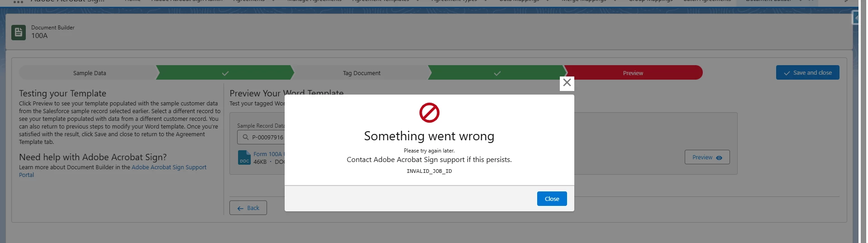Click the blue Close button in dialog
The height and width of the screenshot is (243, 868).
[x=552, y=199]
